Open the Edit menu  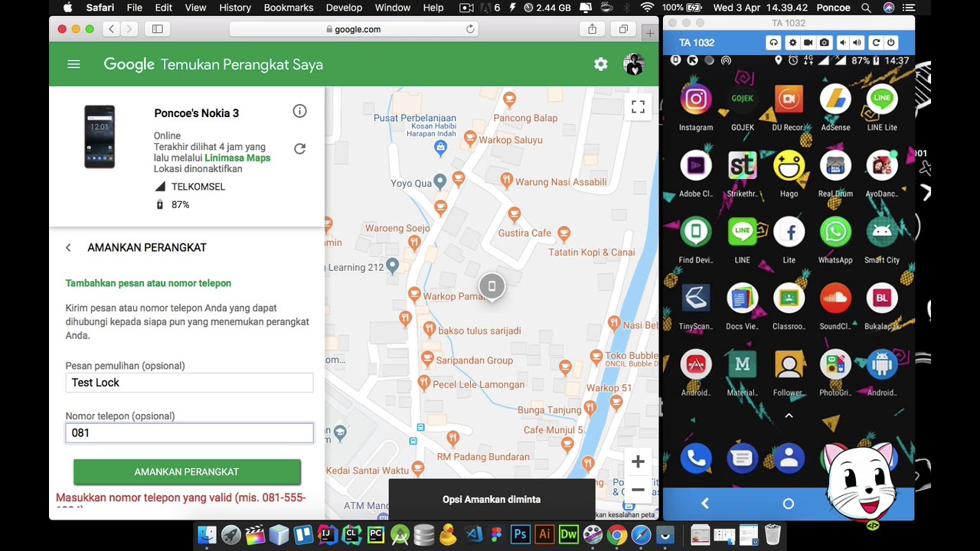coord(163,8)
